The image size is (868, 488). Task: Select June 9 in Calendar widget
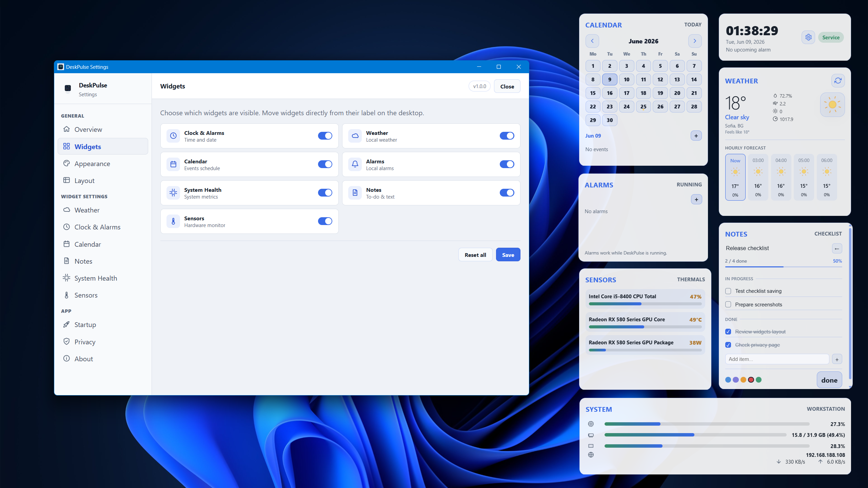coord(609,80)
